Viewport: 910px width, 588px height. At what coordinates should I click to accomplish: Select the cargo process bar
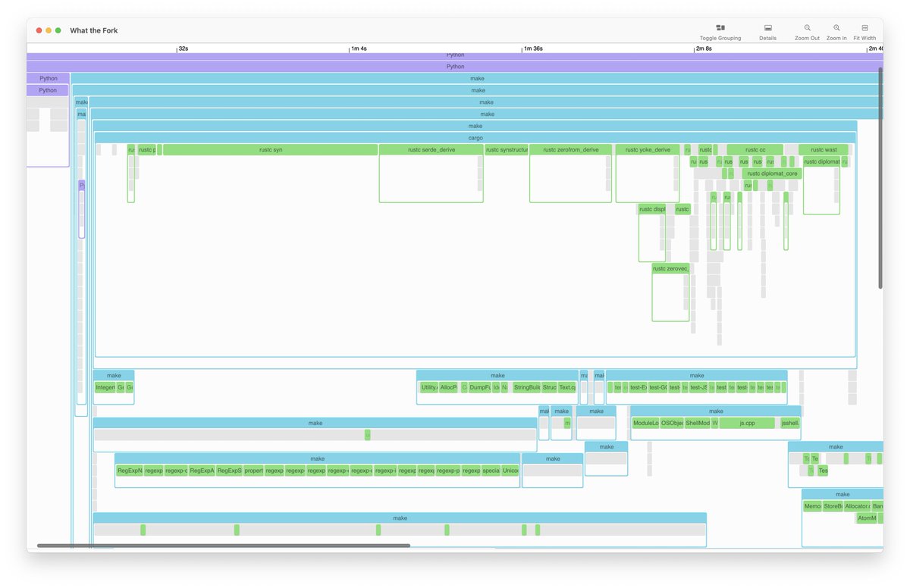pyautogui.click(x=475, y=138)
